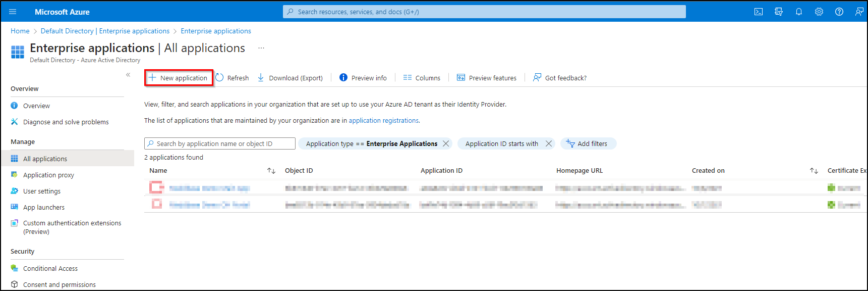Open the ellipsis more options near title
This screenshot has width=868, height=291.
(x=261, y=48)
